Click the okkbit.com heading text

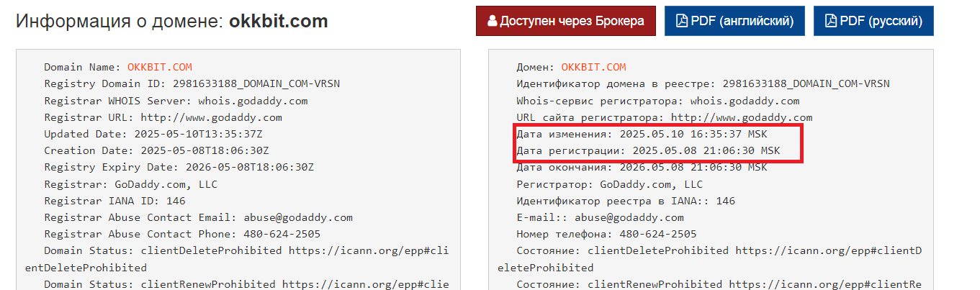279,21
